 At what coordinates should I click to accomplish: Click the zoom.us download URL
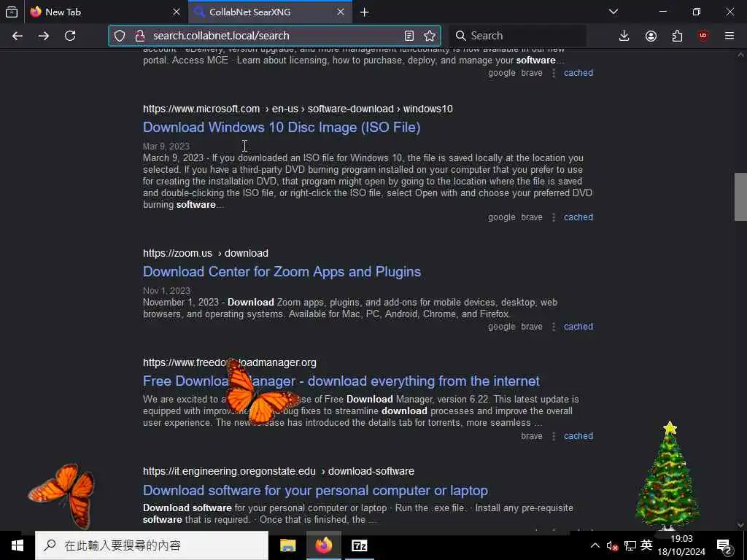point(205,253)
